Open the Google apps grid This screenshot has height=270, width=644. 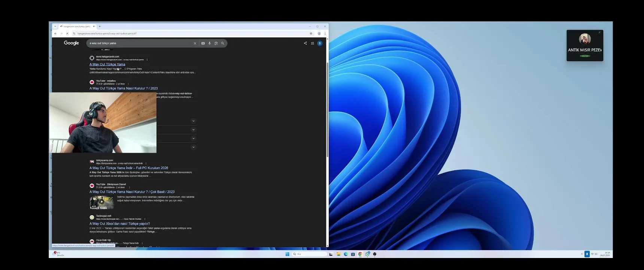click(x=312, y=43)
